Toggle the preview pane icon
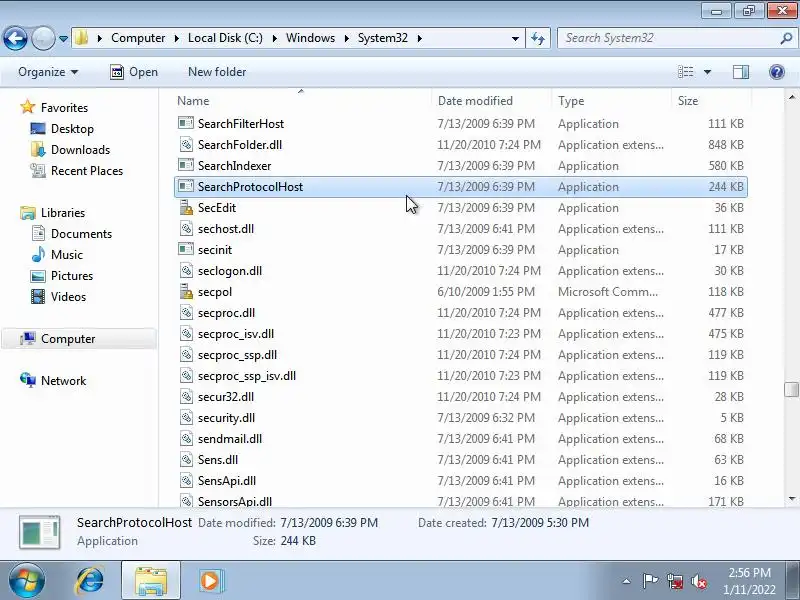800x600 pixels. pos(741,72)
